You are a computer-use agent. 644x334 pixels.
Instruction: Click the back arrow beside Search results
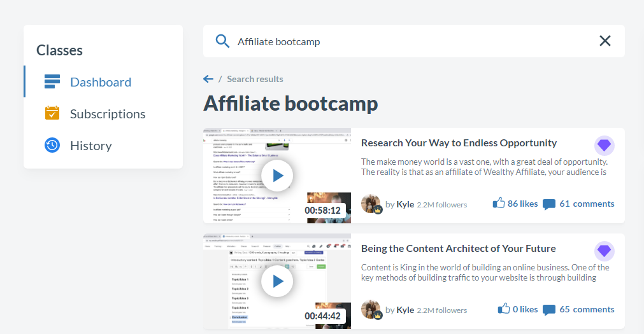click(208, 79)
